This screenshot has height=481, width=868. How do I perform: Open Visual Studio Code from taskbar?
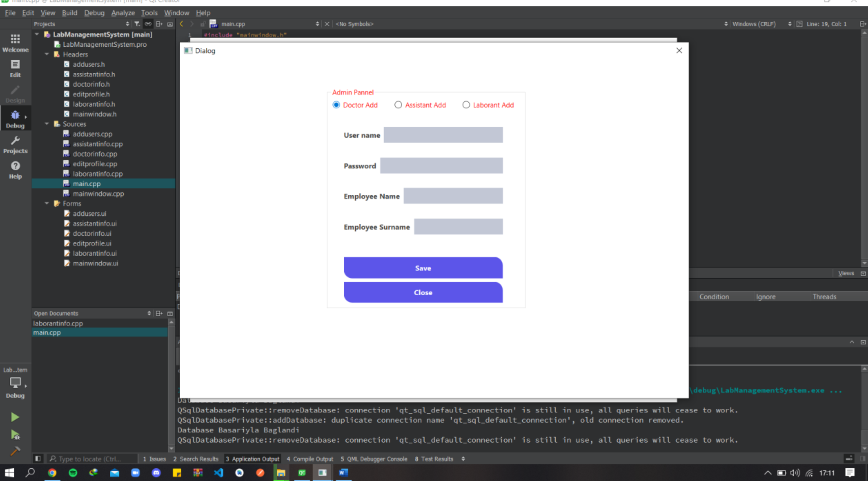[x=219, y=472]
